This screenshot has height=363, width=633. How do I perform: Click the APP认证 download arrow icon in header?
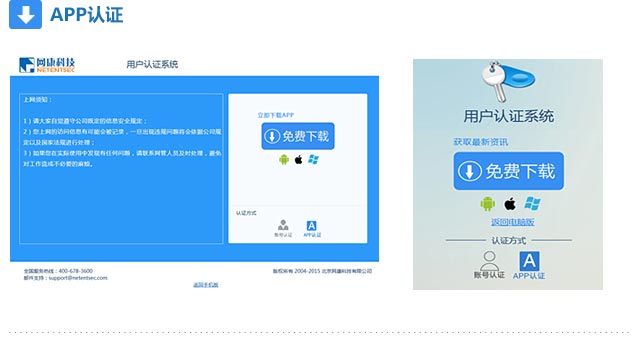coord(25,15)
